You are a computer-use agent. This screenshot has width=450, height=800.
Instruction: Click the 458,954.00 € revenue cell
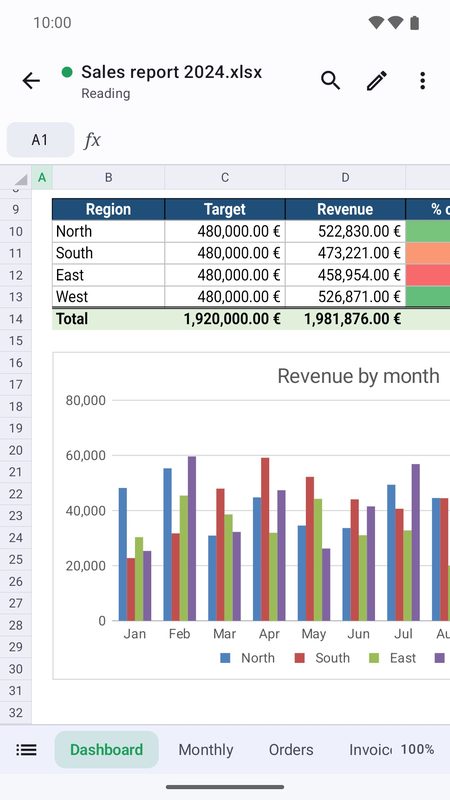345,275
